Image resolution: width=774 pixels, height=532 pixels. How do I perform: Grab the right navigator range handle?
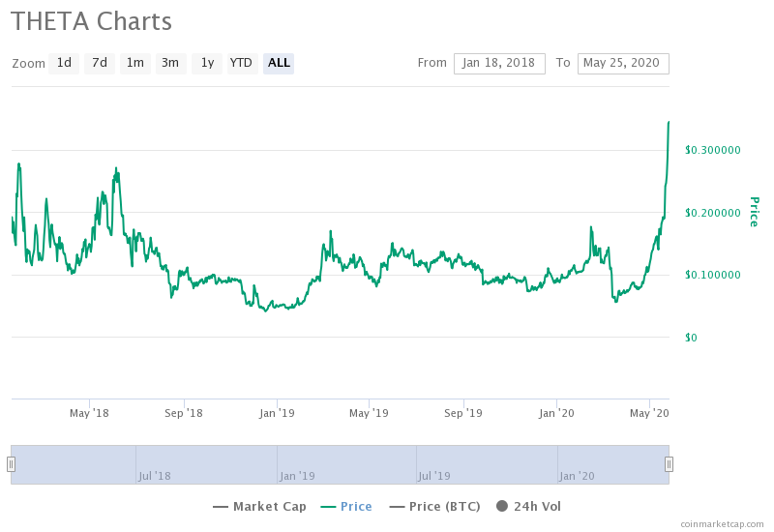coord(669,464)
